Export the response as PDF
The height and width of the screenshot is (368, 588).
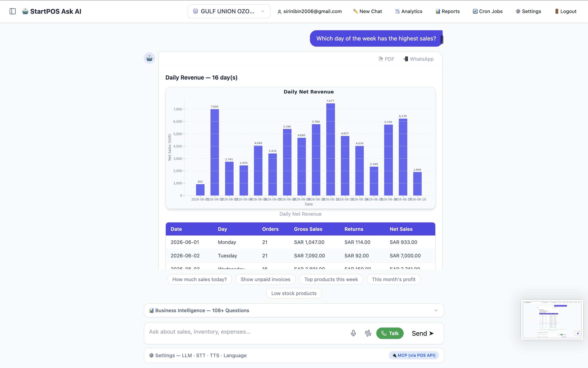click(386, 59)
